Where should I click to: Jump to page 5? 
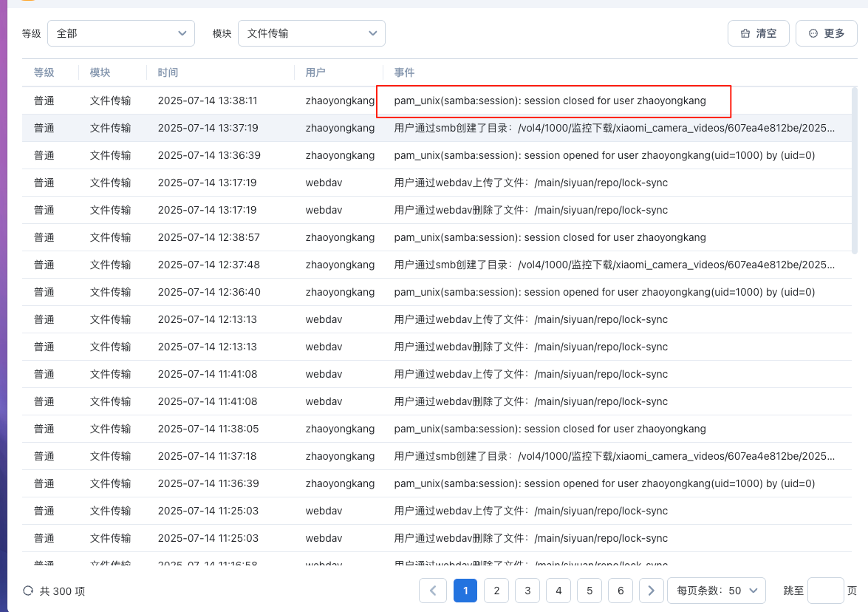coord(590,591)
